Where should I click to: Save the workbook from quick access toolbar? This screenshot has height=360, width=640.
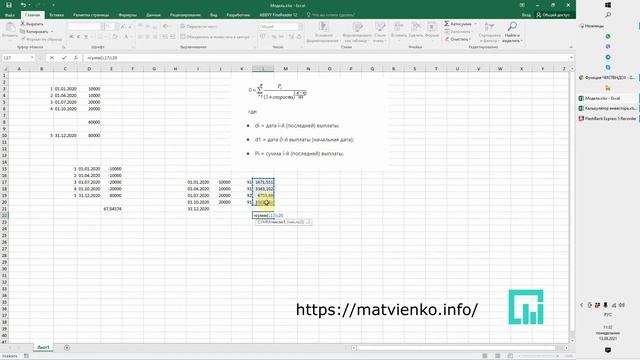(x=9, y=5)
